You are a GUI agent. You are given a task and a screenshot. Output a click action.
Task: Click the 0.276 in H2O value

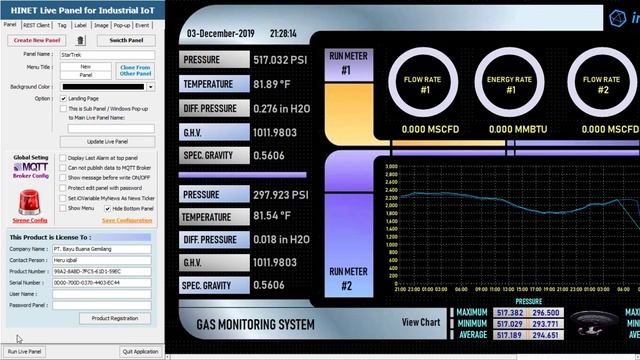click(x=282, y=109)
